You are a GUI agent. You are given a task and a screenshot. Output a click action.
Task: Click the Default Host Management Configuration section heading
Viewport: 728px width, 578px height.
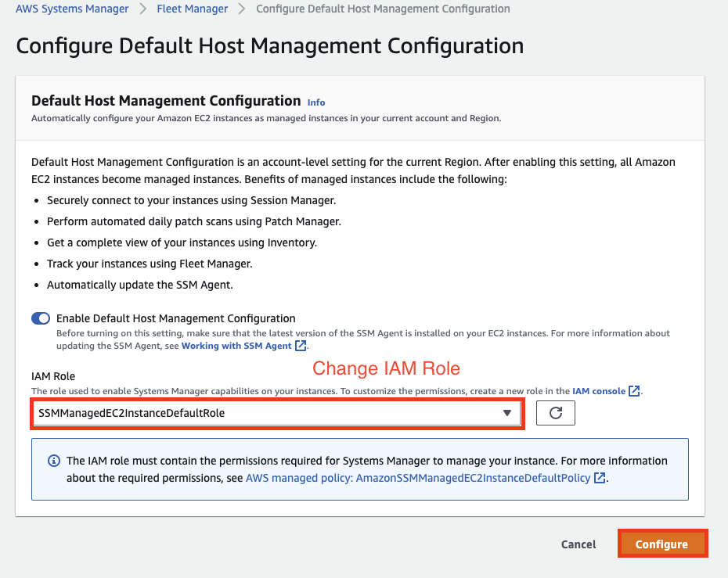pyautogui.click(x=166, y=101)
